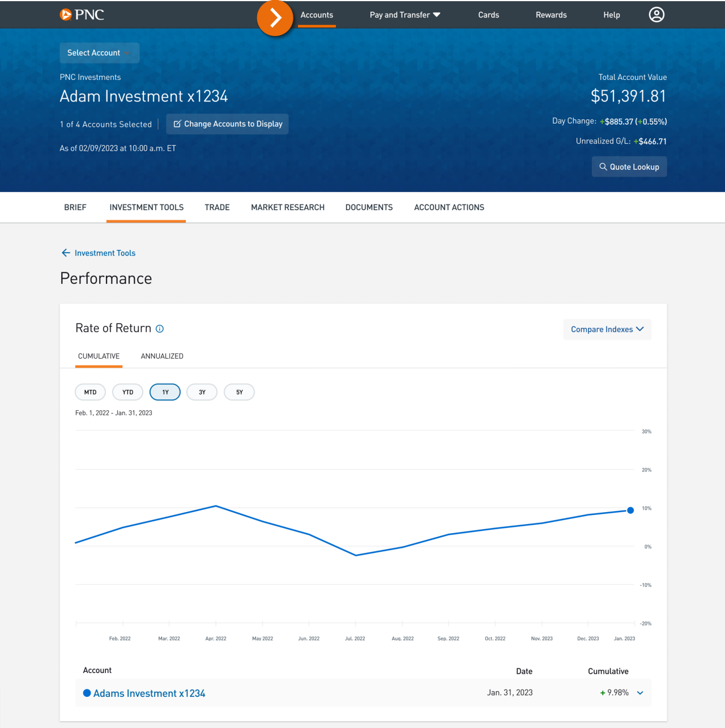Switch to MTD performance view

click(x=90, y=391)
